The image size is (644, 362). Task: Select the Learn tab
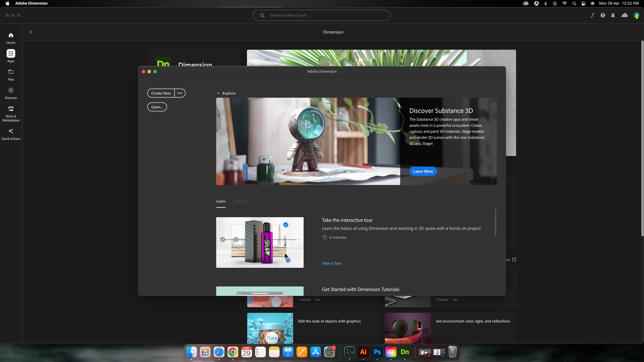pyautogui.click(x=221, y=201)
